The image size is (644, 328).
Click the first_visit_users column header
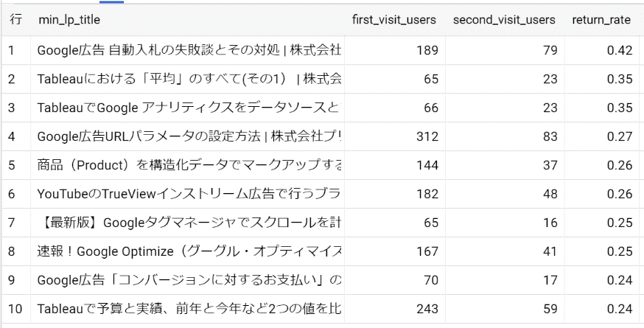tap(394, 20)
